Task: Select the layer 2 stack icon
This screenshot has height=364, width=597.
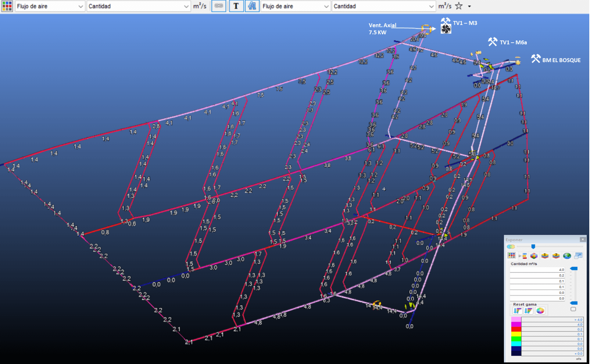Action: [x=556, y=256]
